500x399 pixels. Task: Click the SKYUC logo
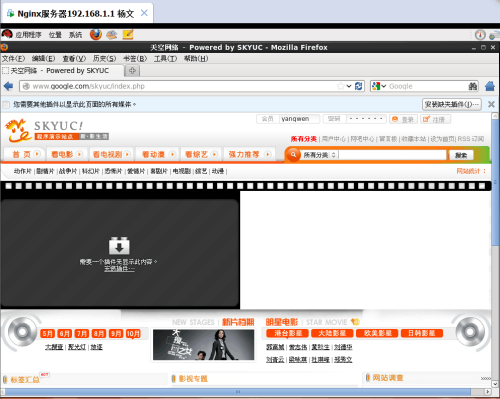(57, 130)
